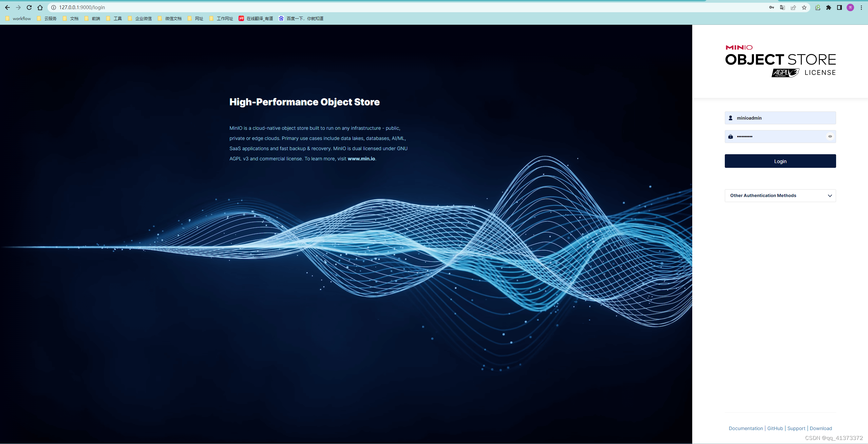
Task: Open the workflow bookmarks folder
Action: (18, 19)
